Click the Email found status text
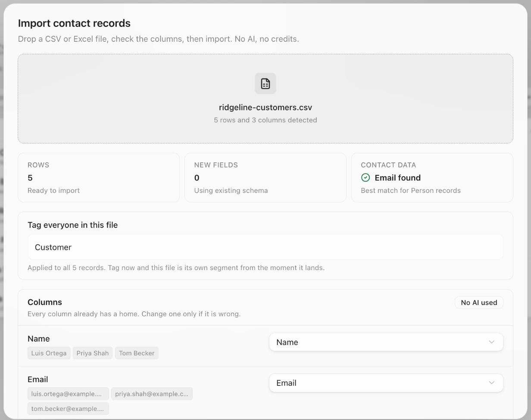 click(x=397, y=177)
